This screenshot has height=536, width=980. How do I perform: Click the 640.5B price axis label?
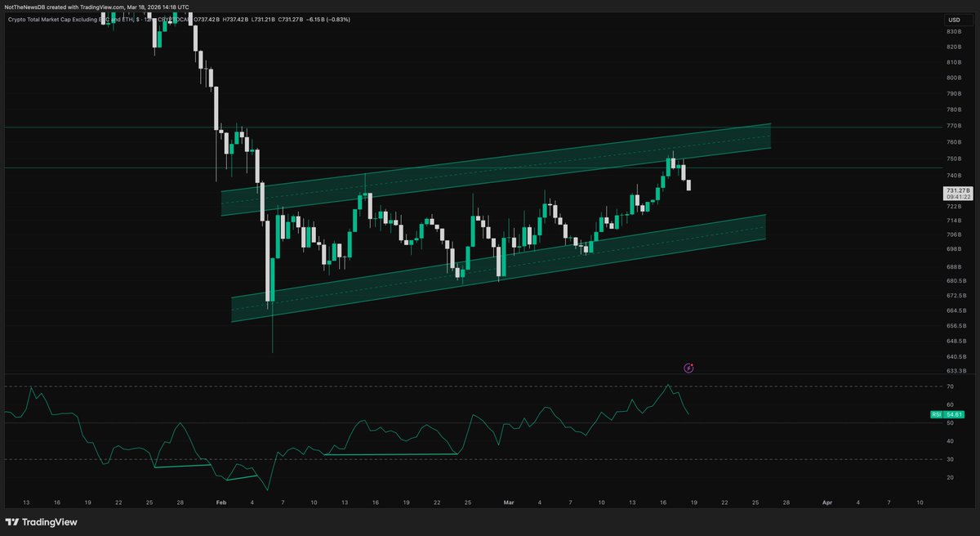click(955, 356)
